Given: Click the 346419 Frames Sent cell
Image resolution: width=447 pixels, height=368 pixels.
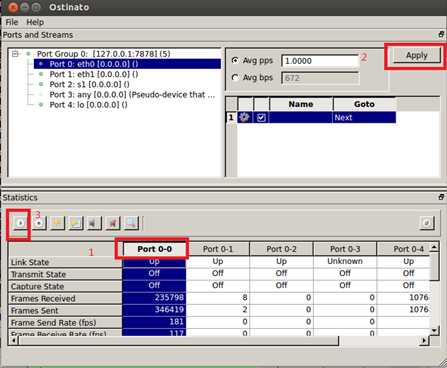Looking at the screenshot, I should 154,310.
